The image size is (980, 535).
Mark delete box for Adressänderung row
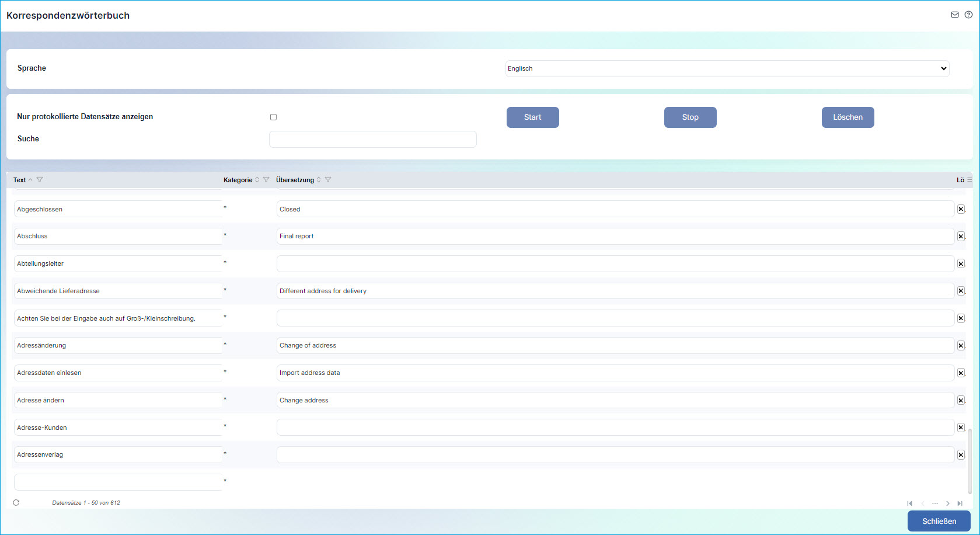961,346
